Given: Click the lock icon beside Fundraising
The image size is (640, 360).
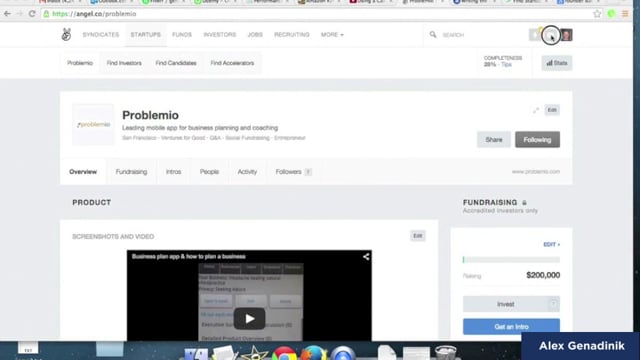Looking at the screenshot, I should click(524, 203).
